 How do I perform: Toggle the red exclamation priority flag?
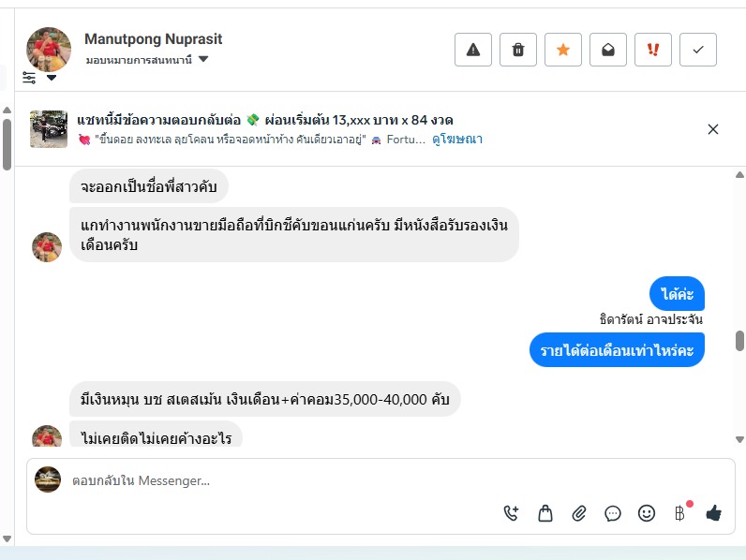tap(653, 50)
